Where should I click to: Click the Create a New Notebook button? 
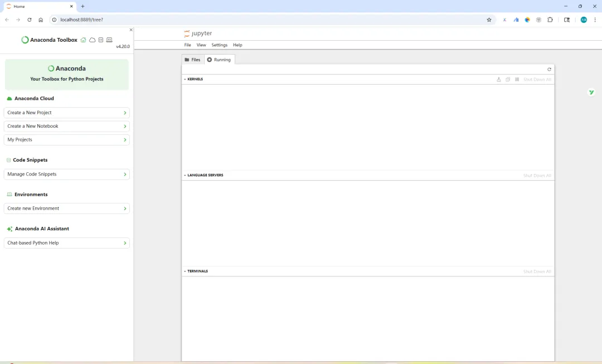point(67,127)
